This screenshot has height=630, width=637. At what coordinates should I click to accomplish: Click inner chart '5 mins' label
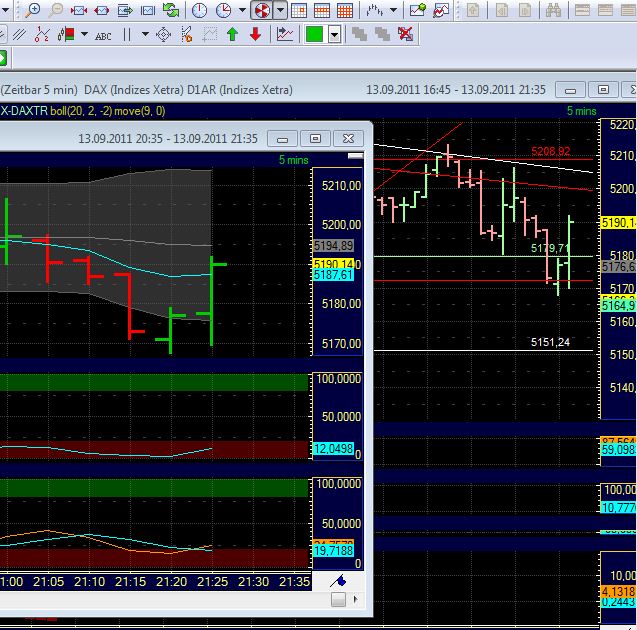[293, 160]
